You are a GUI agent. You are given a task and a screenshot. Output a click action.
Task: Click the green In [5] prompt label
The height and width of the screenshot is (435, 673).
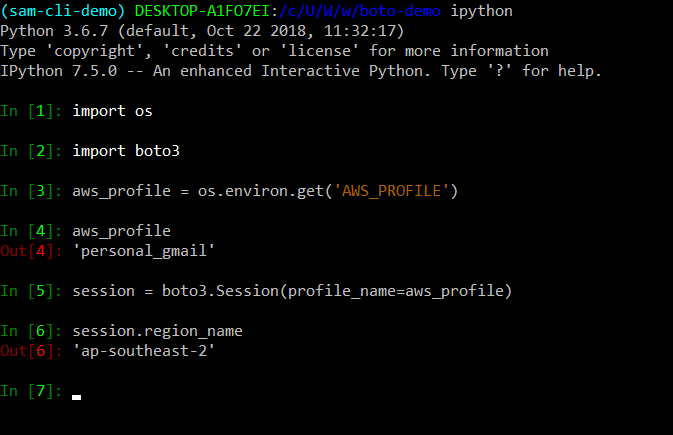point(31,290)
